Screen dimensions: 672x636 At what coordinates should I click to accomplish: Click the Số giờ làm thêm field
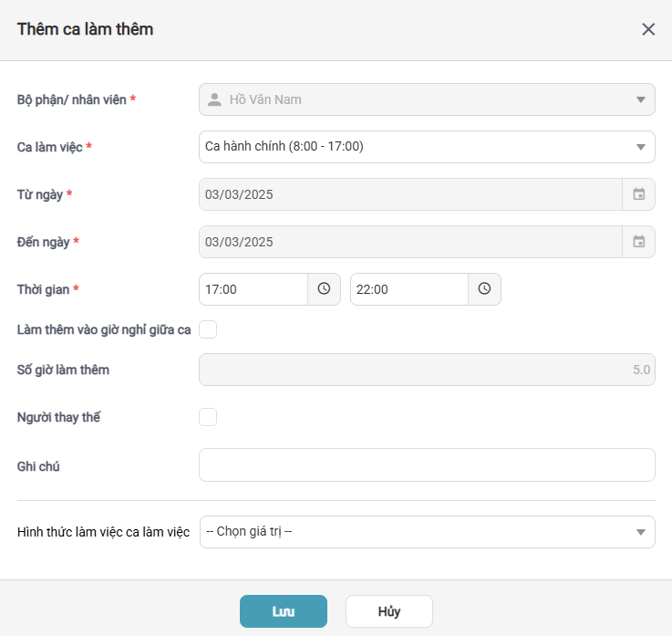(427, 370)
